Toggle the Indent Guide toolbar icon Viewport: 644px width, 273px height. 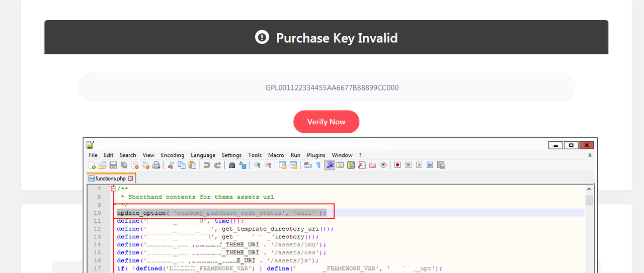[x=330, y=165]
